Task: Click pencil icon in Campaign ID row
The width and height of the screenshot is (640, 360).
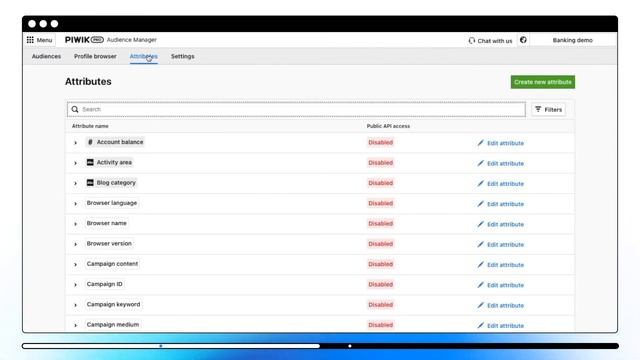Action: pyautogui.click(x=480, y=285)
